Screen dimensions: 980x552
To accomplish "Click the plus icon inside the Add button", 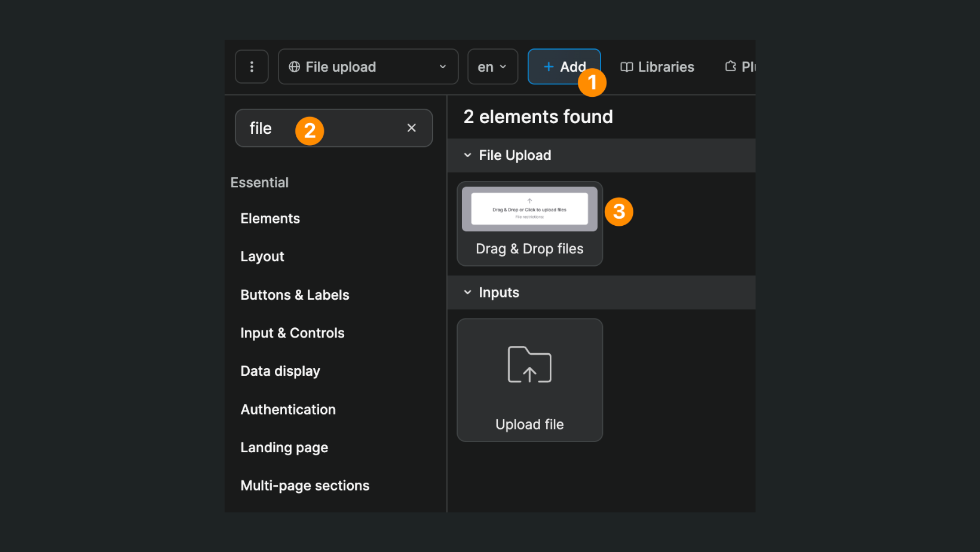I will (x=548, y=66).
